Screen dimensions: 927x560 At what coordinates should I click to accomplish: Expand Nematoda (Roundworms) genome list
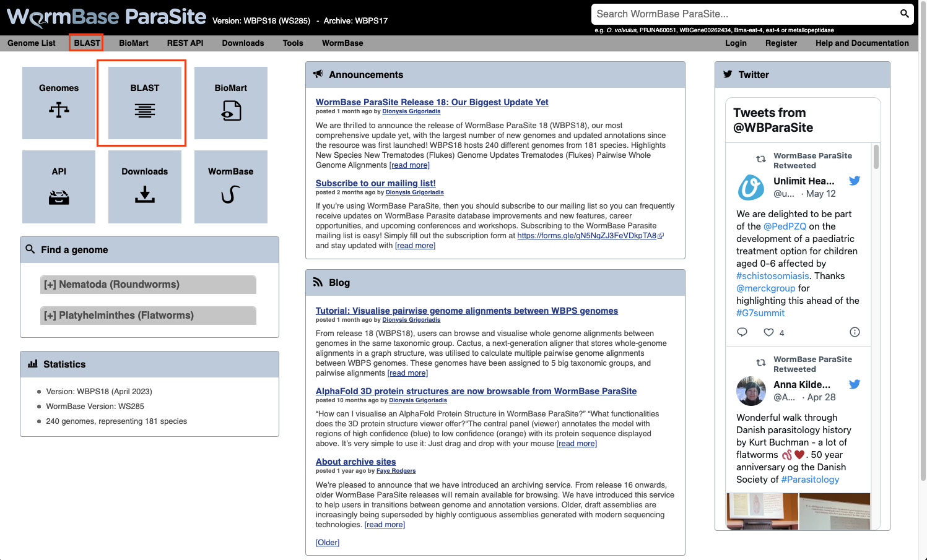point(148,285)
